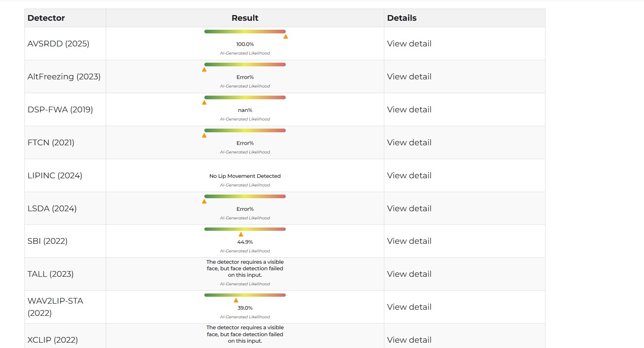Click the WAV2LIP-STA 39.0% triangle marker
644x348 pixels.
coord(236,300)
